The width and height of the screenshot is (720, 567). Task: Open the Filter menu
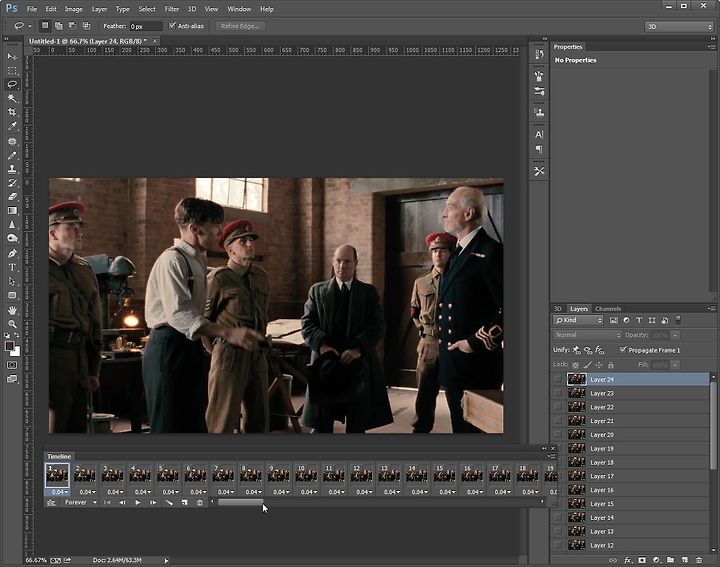[x=172, y=9]
